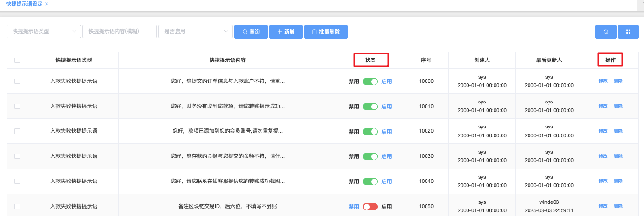
Task: Click the 状态 column header
Action: [370, 60]
